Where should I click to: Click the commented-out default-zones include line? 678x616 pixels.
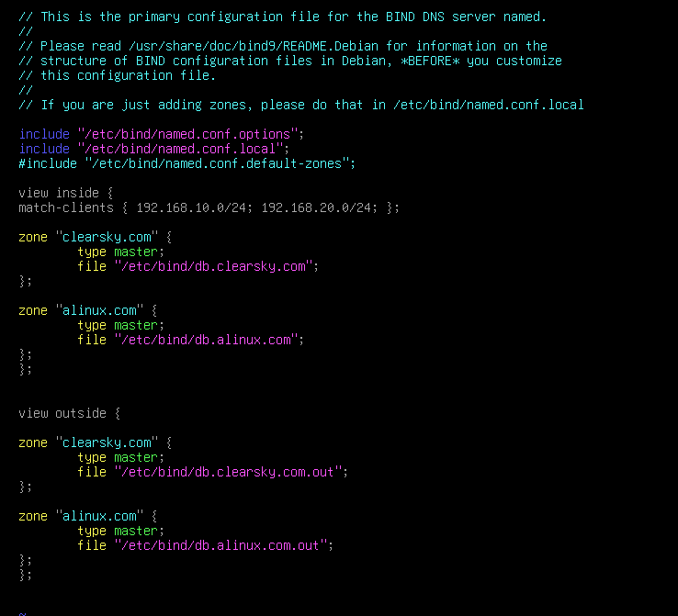(186, 163)
